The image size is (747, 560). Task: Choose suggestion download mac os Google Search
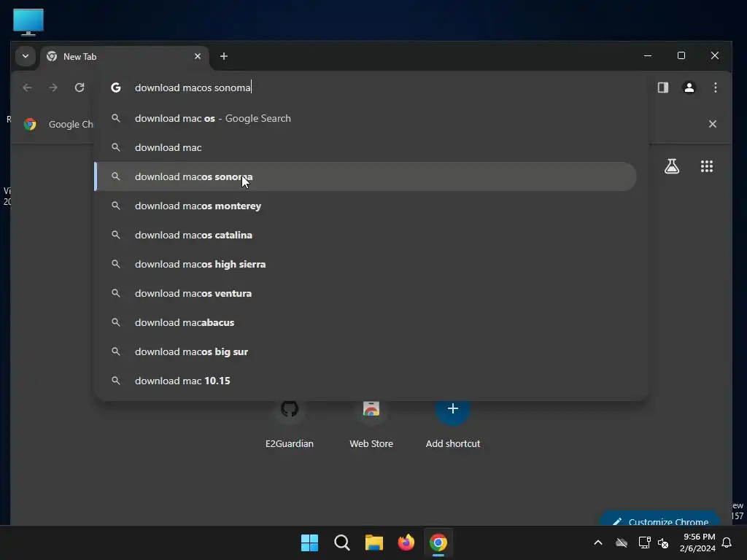pyautogui.click(x=366, y=119)
